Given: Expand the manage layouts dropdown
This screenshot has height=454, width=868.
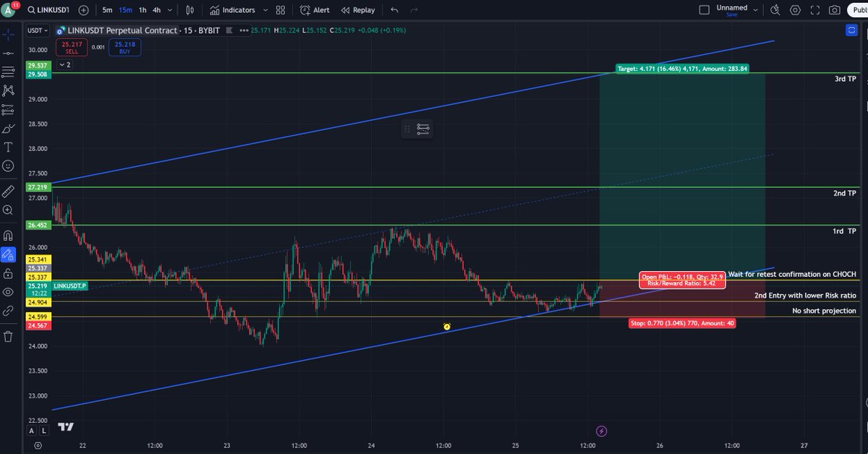Looking at the screenshot, I should point(756,10).
